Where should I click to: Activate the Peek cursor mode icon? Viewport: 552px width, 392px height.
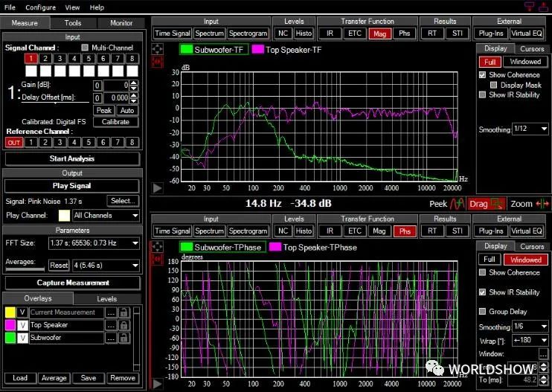coord(458,204)
